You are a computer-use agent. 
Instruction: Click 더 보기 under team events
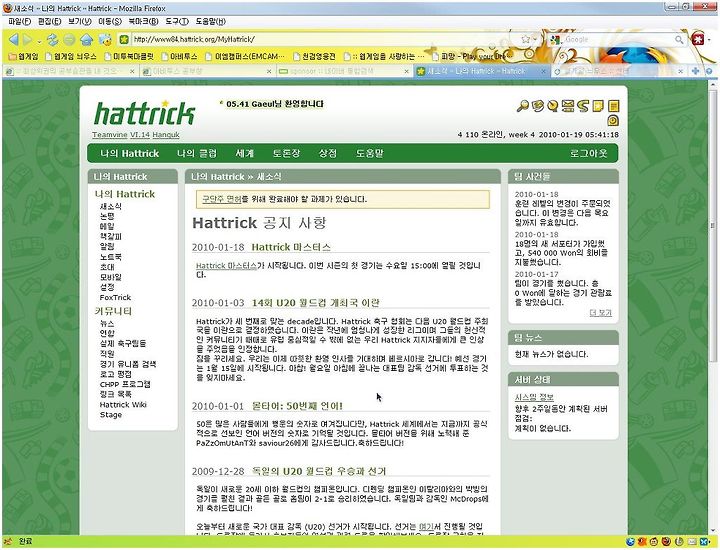pyautogui.click(x=601, y=313)
